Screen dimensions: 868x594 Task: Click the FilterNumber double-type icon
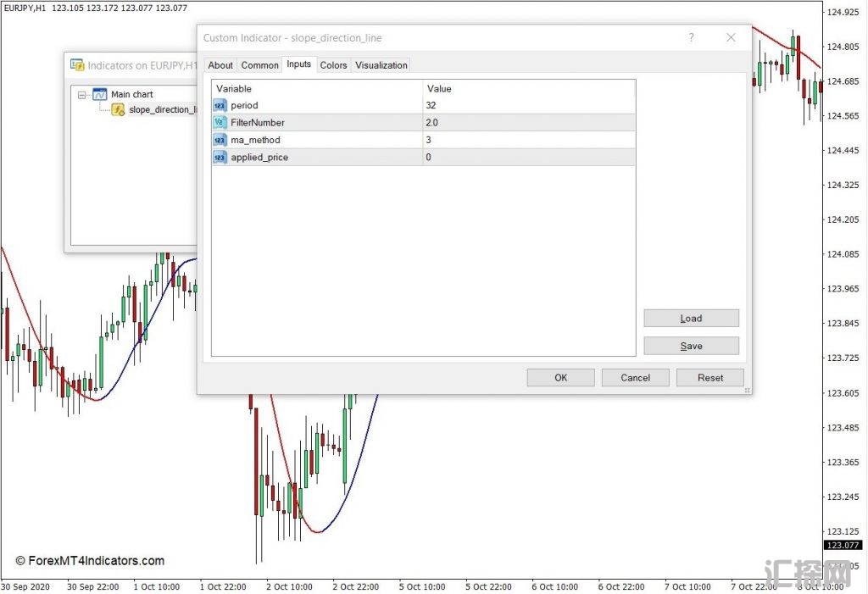coord(220,123)
